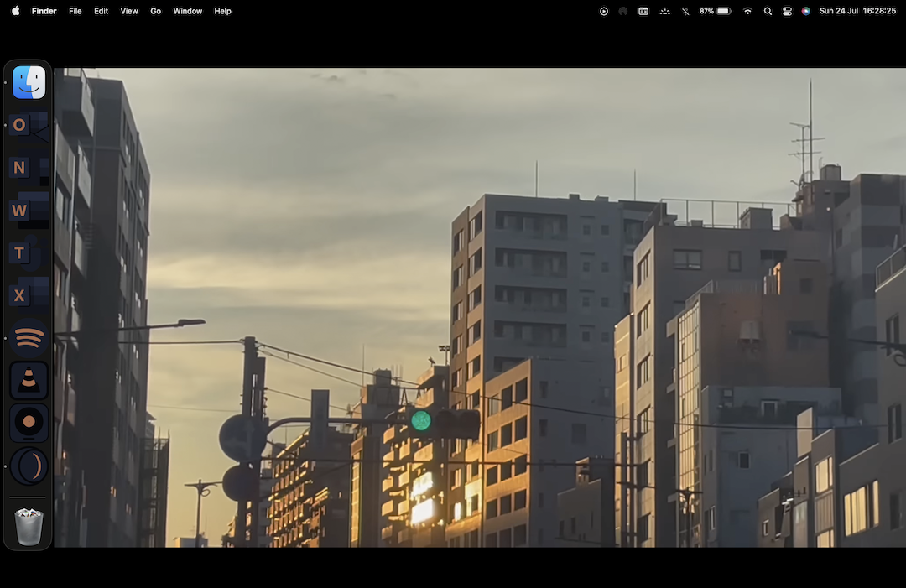Open the vinyl record app in dock

click(29, 423)
